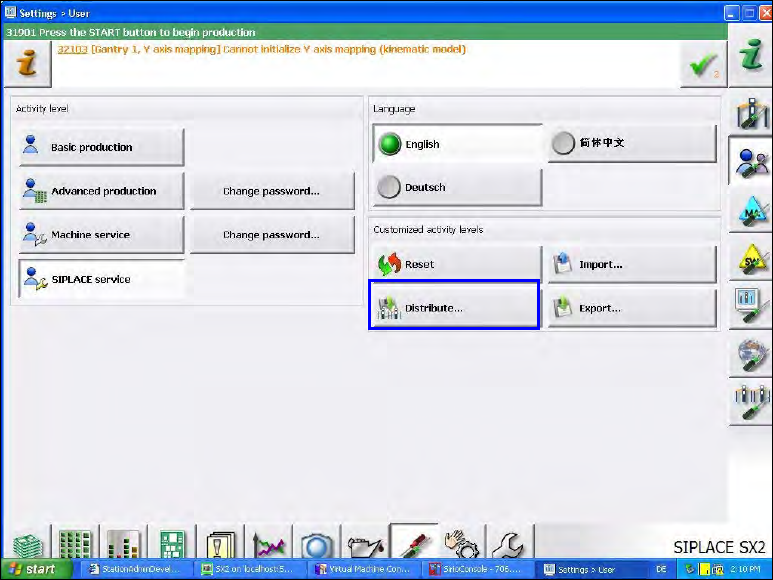The height and width of the screenshot is (580, 773).
Task: Open the green circuit board layout icon
Action: pyautogui.click(x=172, y=543)
